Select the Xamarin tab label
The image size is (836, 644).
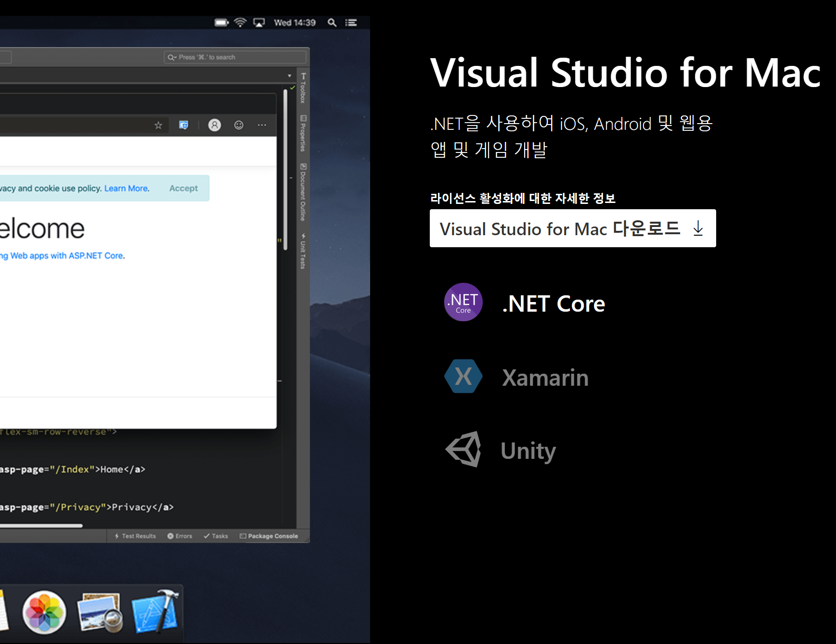(x=545, y=378)
